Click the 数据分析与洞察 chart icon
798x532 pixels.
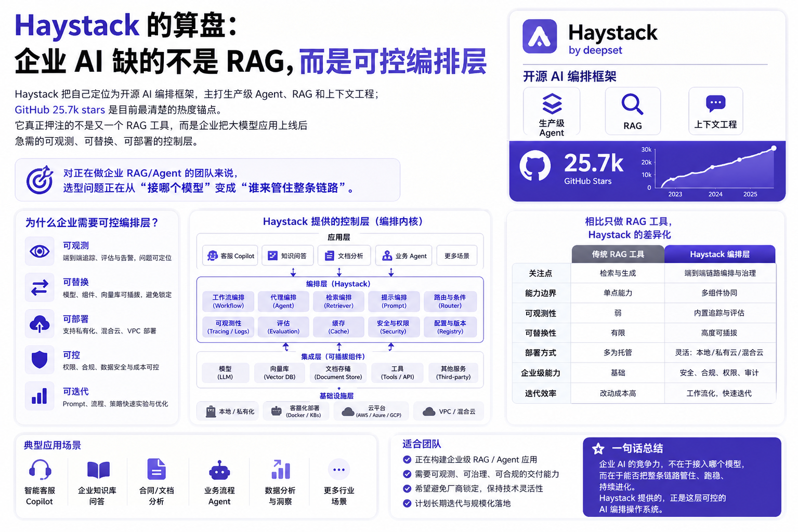(x=281, y=470)
